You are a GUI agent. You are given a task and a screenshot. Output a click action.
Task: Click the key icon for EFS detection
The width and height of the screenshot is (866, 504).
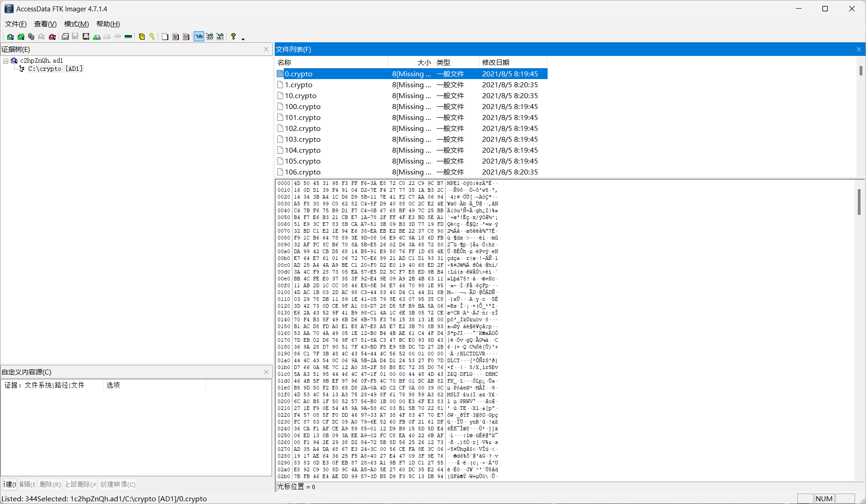point(152,37)
